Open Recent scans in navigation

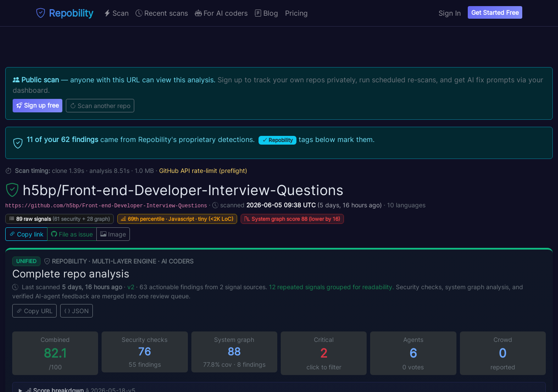tap(162, 13)
